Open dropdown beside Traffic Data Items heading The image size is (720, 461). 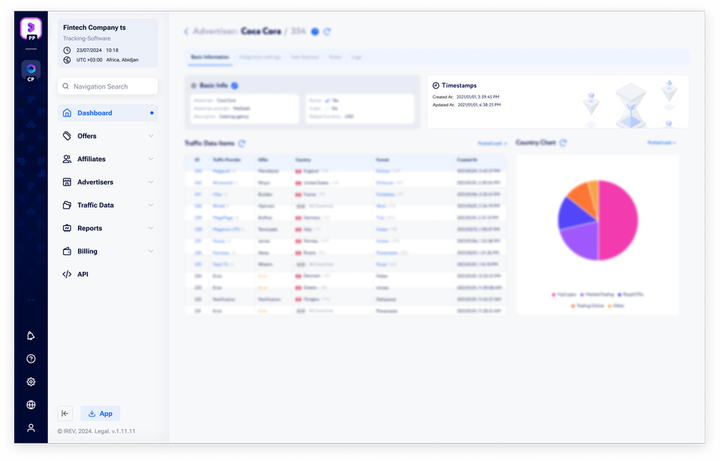[492, 143]
